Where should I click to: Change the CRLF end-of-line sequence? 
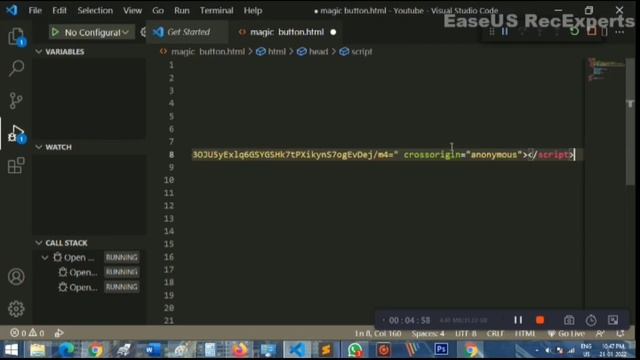pos(495,333)
